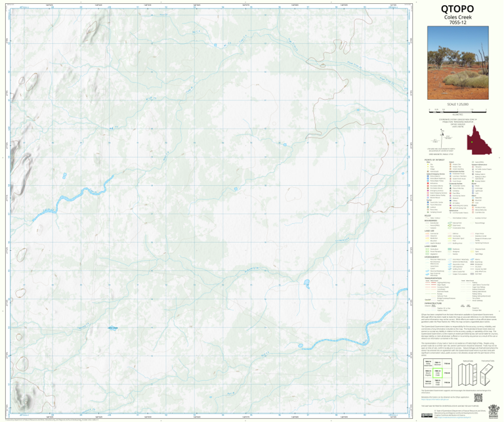Screen dimensions: 504x422
Task: Click the Queensland locator map
Action: (479, 140)
